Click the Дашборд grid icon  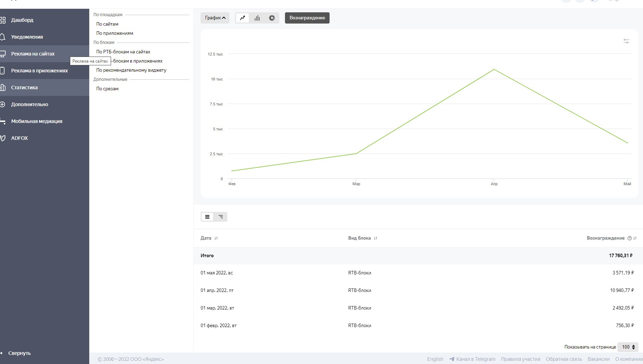pyautogui.click(x=3, y=20)
